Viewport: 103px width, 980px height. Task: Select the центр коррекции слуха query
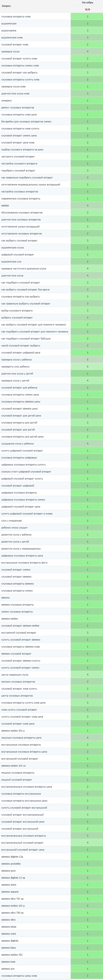click(x=15, y=674)
